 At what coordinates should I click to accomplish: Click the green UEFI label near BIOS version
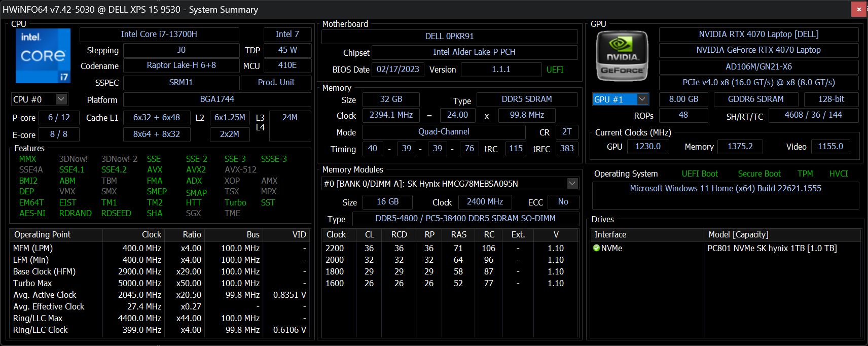click(x=555, y=70)
